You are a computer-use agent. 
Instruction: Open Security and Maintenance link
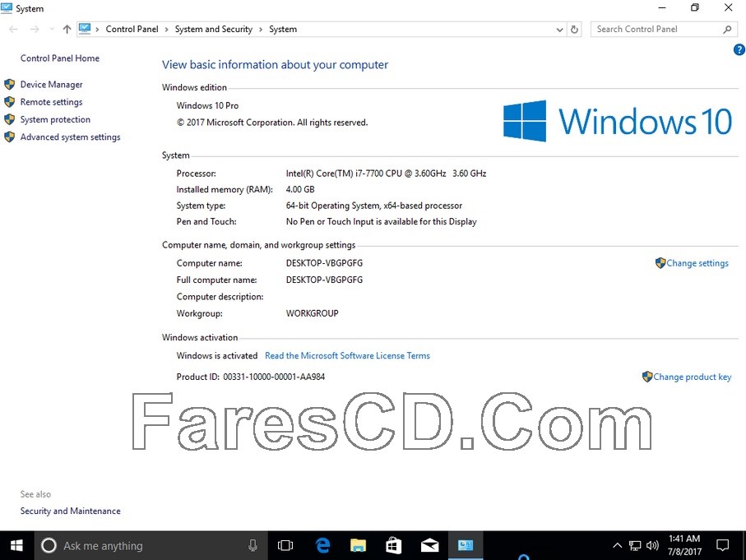pos(71,511)
